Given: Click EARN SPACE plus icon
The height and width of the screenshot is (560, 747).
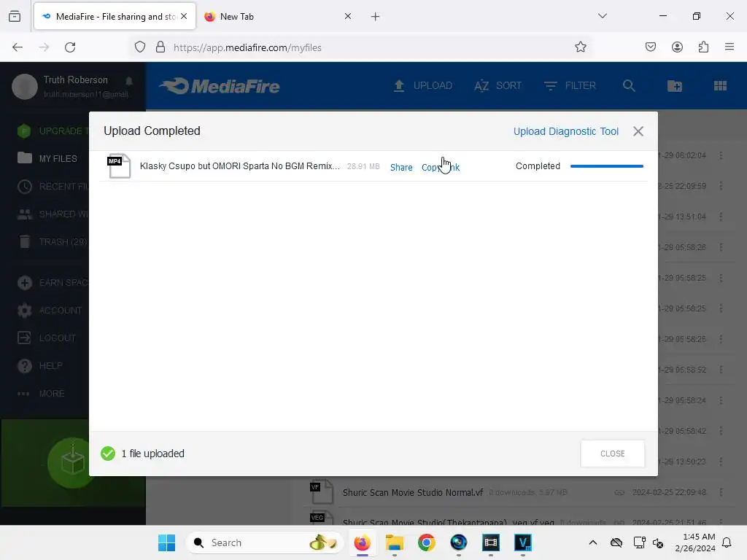Looking at the screenshot, I should [24, 283].
